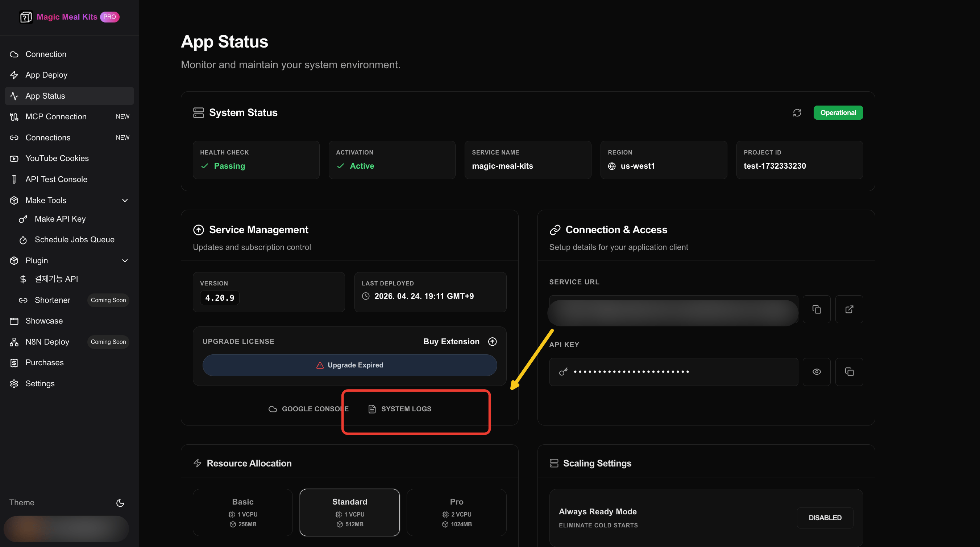The width and height of the screenshot is (980, 547).
Task: Open the Purchases page
Action: [x=69, y=362]
